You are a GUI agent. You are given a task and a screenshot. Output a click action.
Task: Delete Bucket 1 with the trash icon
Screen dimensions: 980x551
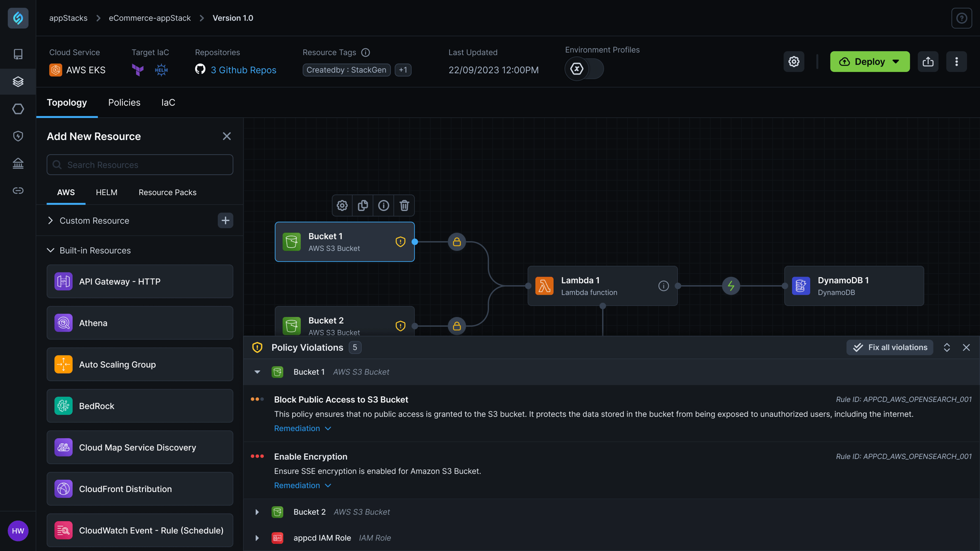click(404, 205)
